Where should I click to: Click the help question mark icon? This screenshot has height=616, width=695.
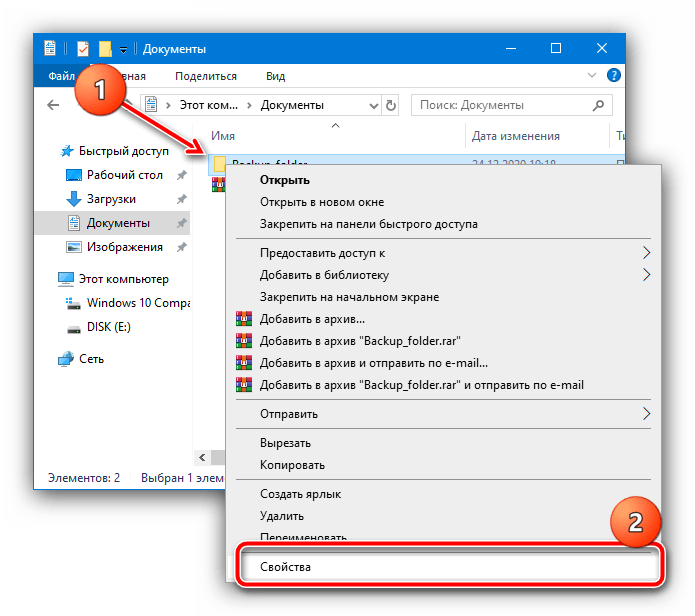613,75
